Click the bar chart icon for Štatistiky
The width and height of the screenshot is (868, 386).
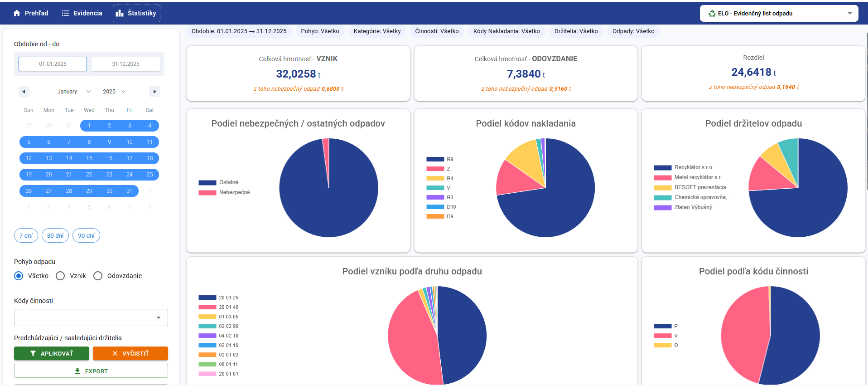(120, 13)
